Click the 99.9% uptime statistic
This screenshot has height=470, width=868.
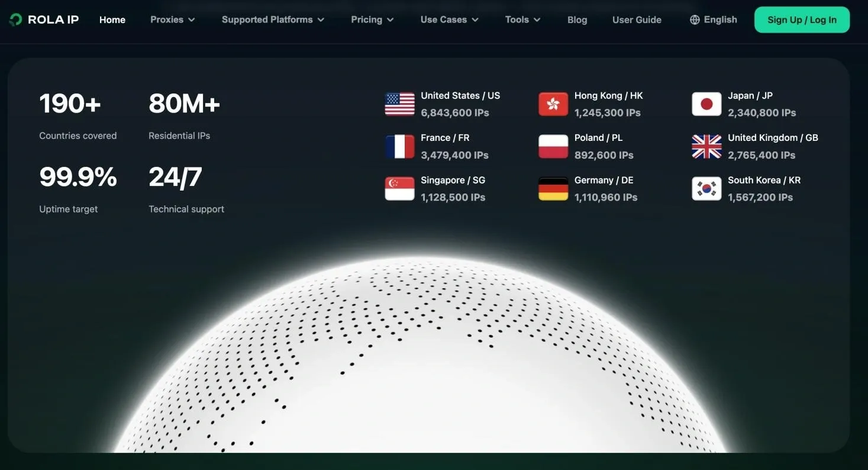[78, 177]
